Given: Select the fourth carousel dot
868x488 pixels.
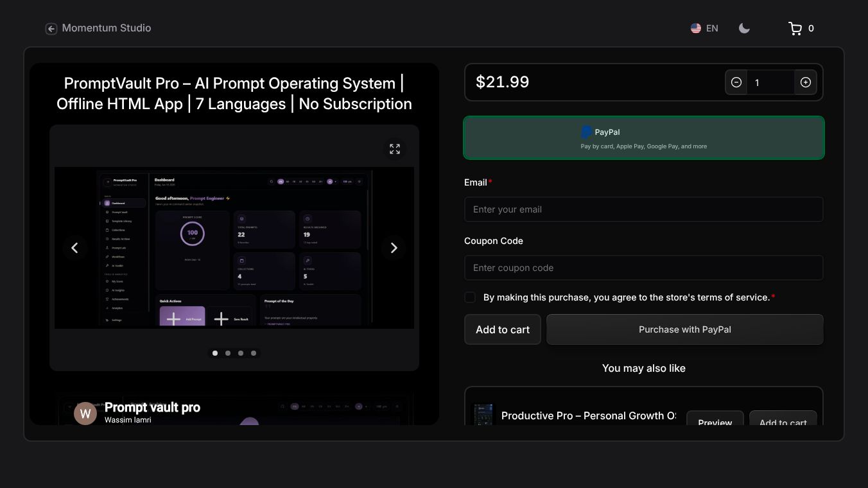Looking at the screenshot, I should click(254, 353).
